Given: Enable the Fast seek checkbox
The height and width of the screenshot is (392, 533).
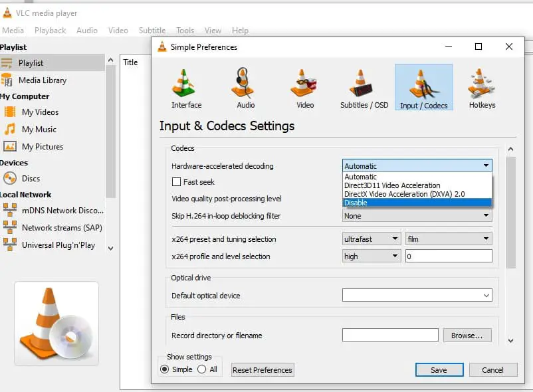Looking at the screenshot, I should [x=177, y=182].
